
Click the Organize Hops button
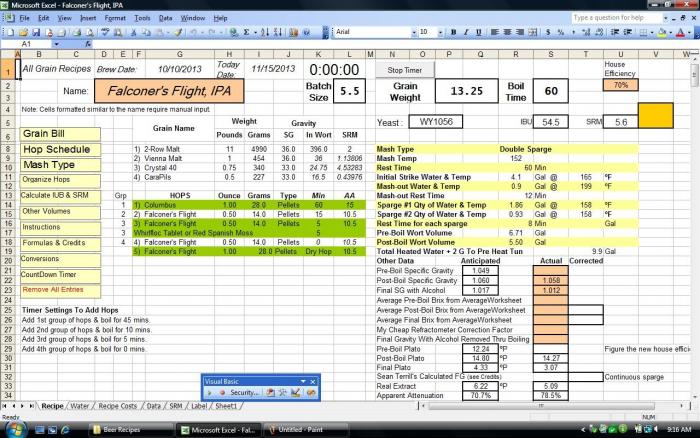(60, 180)
